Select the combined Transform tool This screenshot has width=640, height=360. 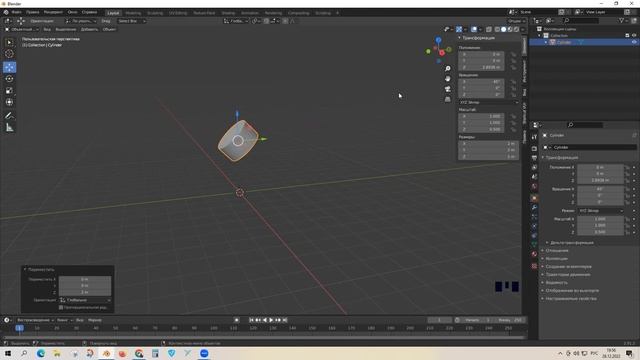point(9,102)
